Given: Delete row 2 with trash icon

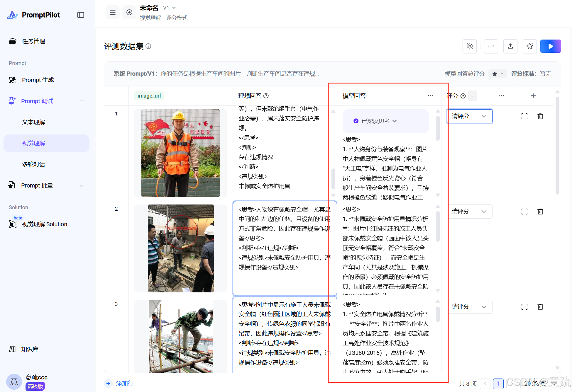Looking at the screenshot, I should [540, 212].
